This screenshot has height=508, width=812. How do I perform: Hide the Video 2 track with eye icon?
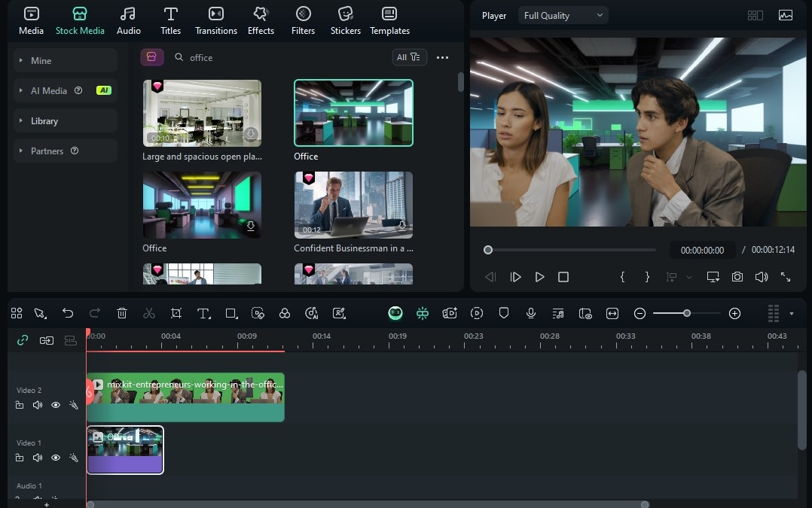[56, 405]
